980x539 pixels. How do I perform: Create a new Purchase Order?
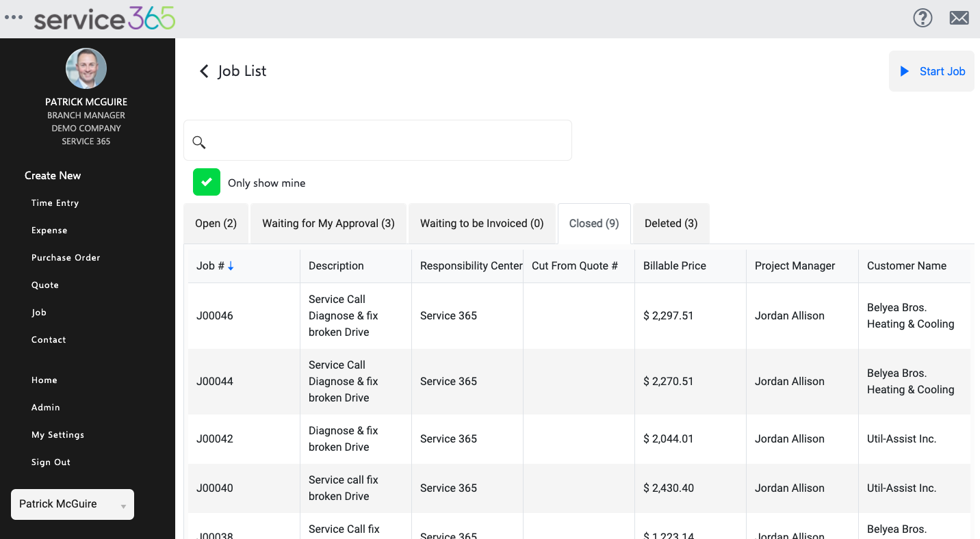coord(66,258)
